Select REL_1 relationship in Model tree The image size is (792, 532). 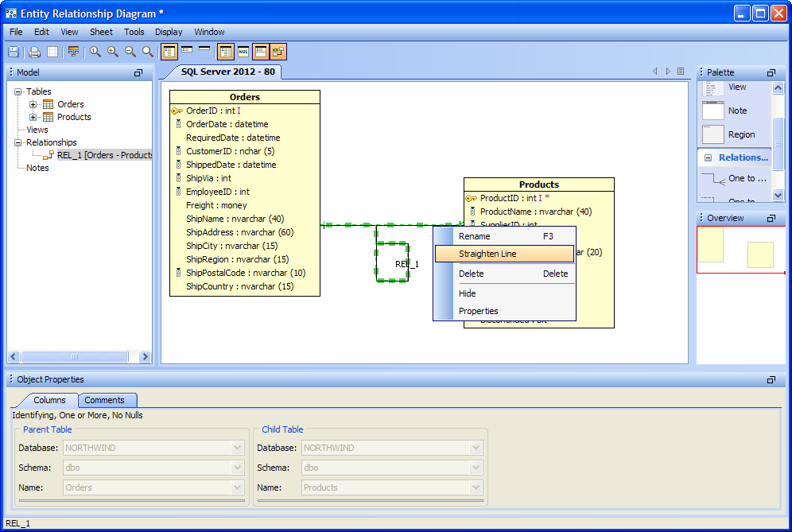pyautogui.click(x=104, y=155)
